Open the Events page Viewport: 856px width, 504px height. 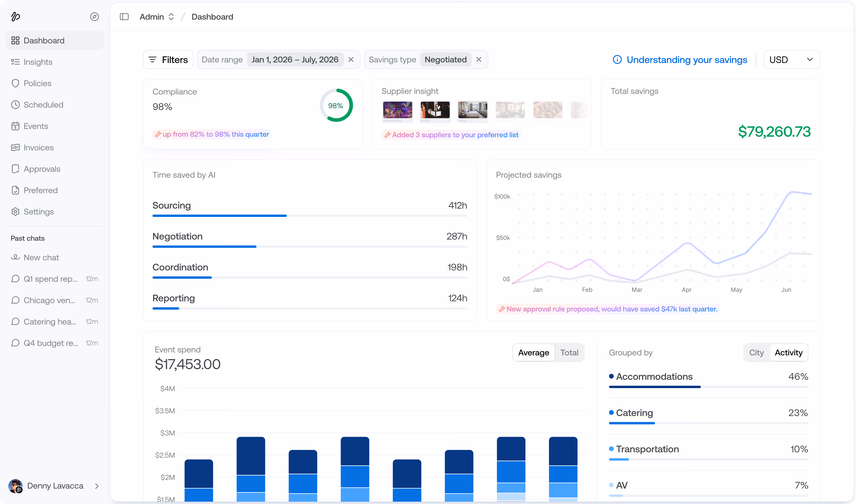[x=55, y=126]
